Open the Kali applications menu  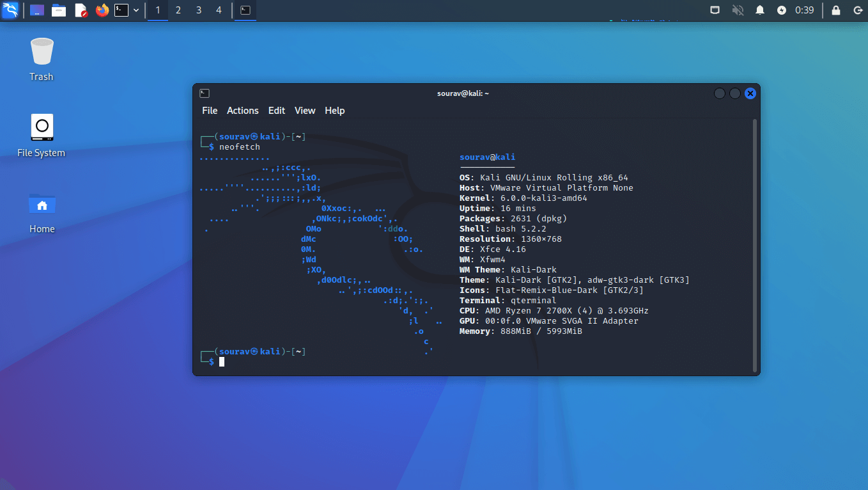(10, 10)
